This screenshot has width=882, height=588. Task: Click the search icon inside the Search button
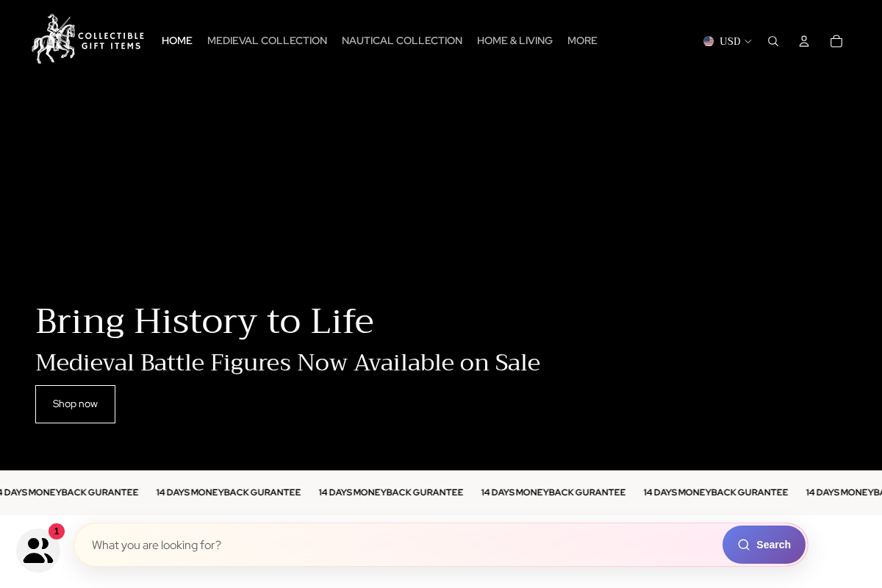pos(744,545)
